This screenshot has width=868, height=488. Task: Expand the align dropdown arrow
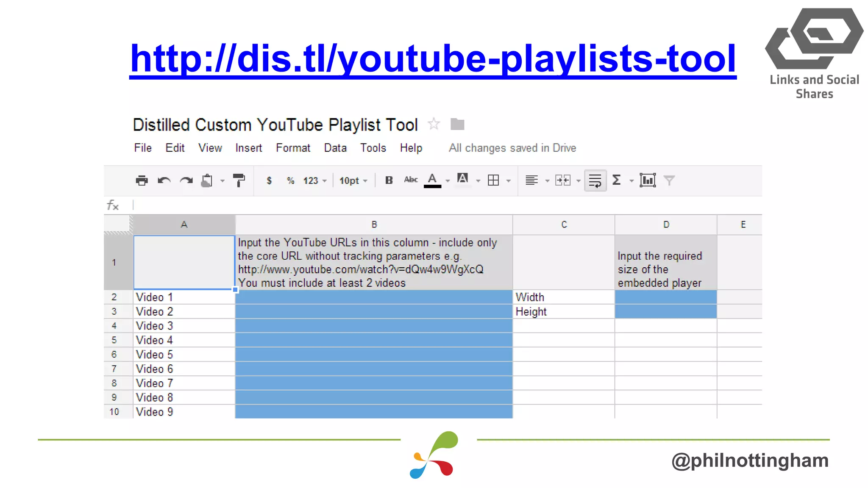click(547, 181)
